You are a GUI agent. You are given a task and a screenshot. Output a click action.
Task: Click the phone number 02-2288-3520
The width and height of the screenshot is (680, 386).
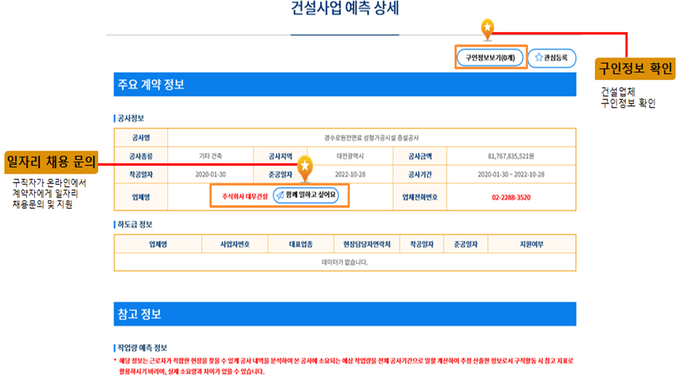pyautogui.click(x=511, y=197)
